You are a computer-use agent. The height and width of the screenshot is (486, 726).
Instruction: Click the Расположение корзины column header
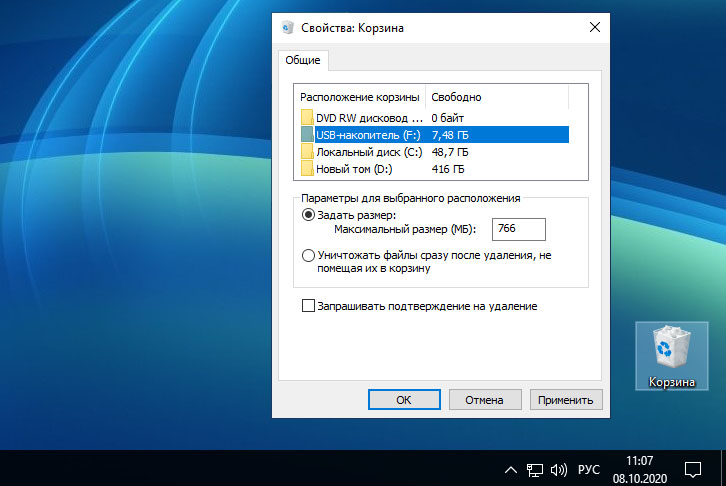pos(360,97)
